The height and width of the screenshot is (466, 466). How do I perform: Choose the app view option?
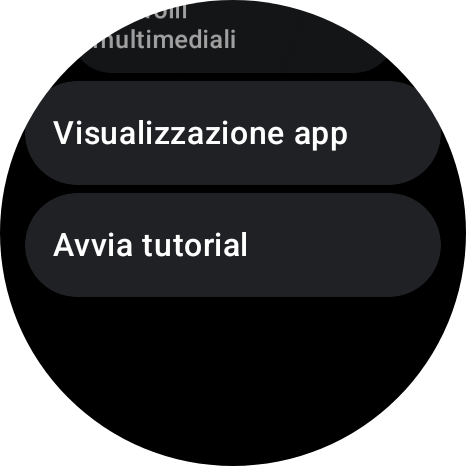click(233, 133)
